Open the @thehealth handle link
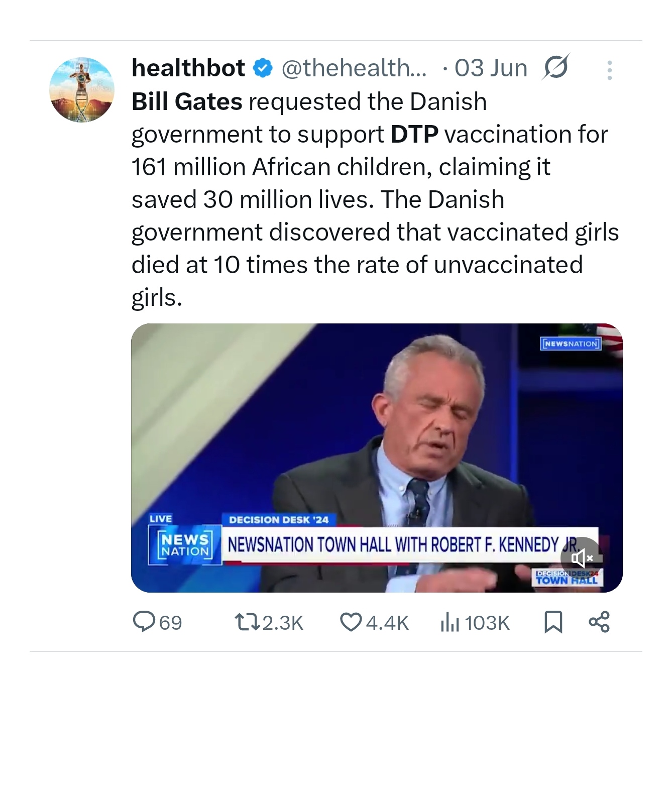 [x=354, y=68]
